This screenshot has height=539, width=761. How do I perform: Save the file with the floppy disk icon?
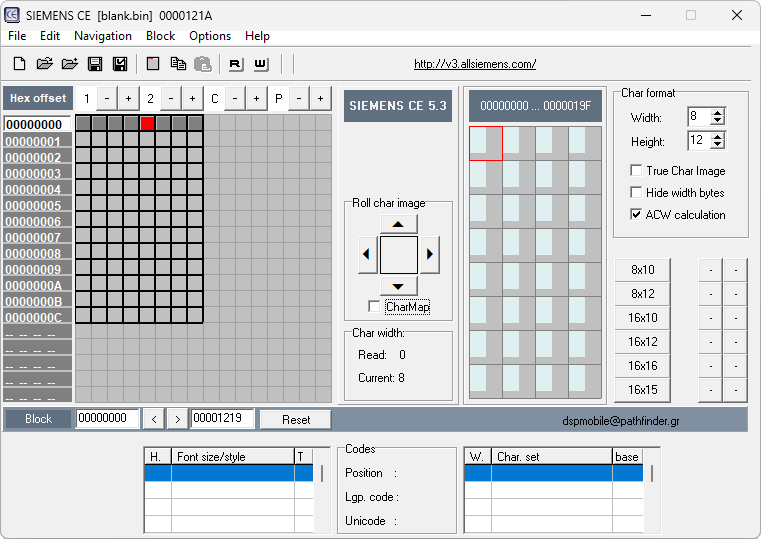[95, 64]
